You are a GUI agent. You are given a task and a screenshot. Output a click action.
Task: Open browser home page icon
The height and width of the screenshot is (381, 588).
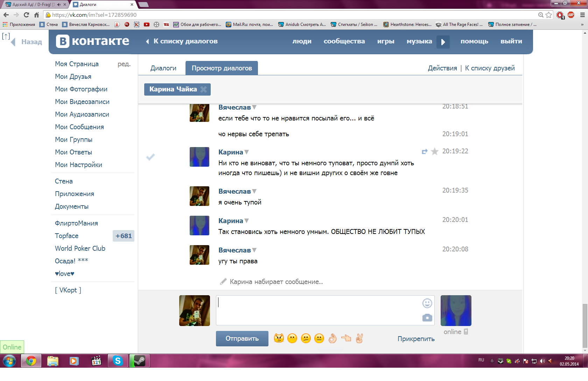[x=36, y=15]
